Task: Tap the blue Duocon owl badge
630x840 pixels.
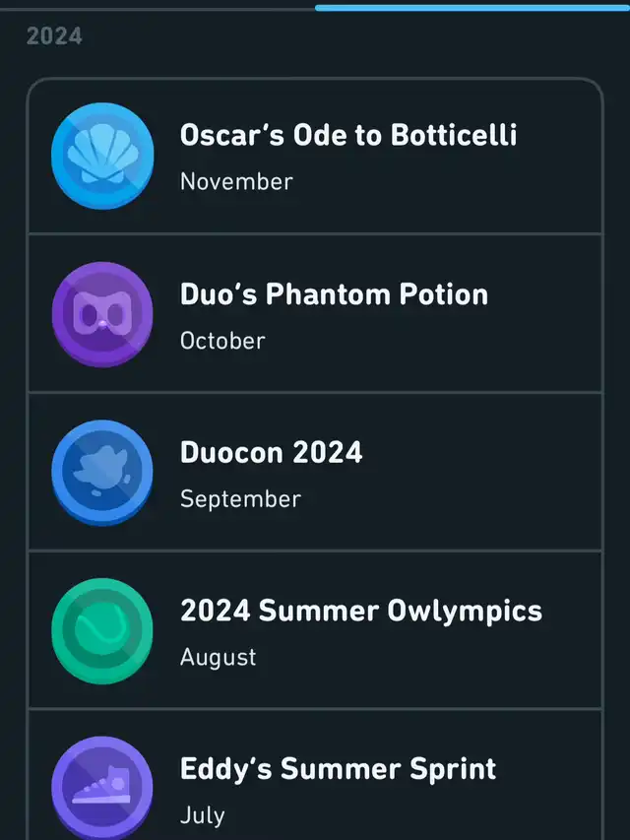Action: click(x=102, y=473)
